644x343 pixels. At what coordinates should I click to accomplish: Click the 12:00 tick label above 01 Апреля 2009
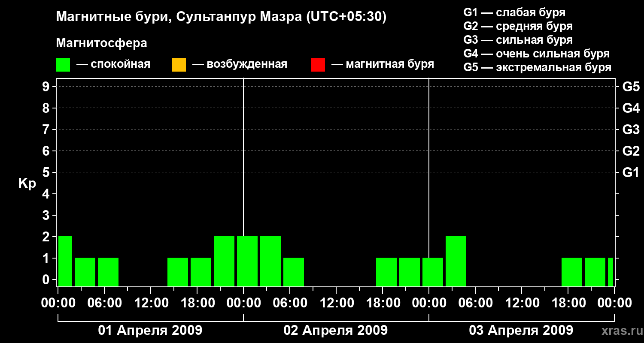[x=151, y=303]
